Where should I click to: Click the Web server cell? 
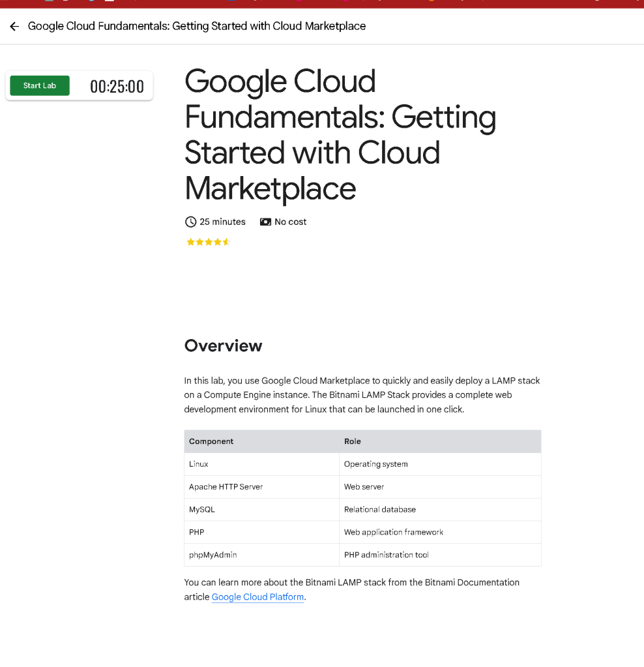pyautogui.click(x=440, y=486)
